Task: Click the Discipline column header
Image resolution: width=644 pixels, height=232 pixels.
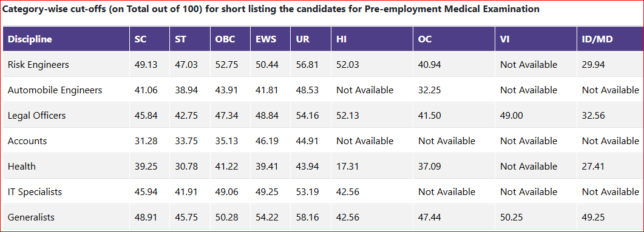Action: point(30,39)
